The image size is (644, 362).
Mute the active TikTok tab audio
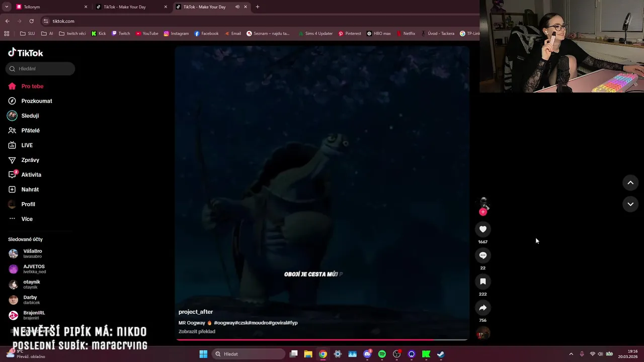237,7
